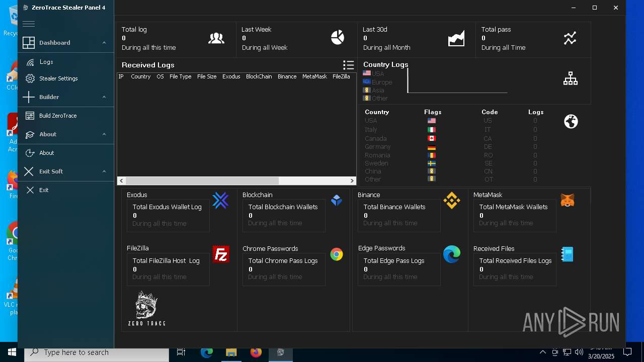The height and width of the screenshot is (362, 644).
Task: Click the Country column header in Received Logs
Action: tap(141, 77)
